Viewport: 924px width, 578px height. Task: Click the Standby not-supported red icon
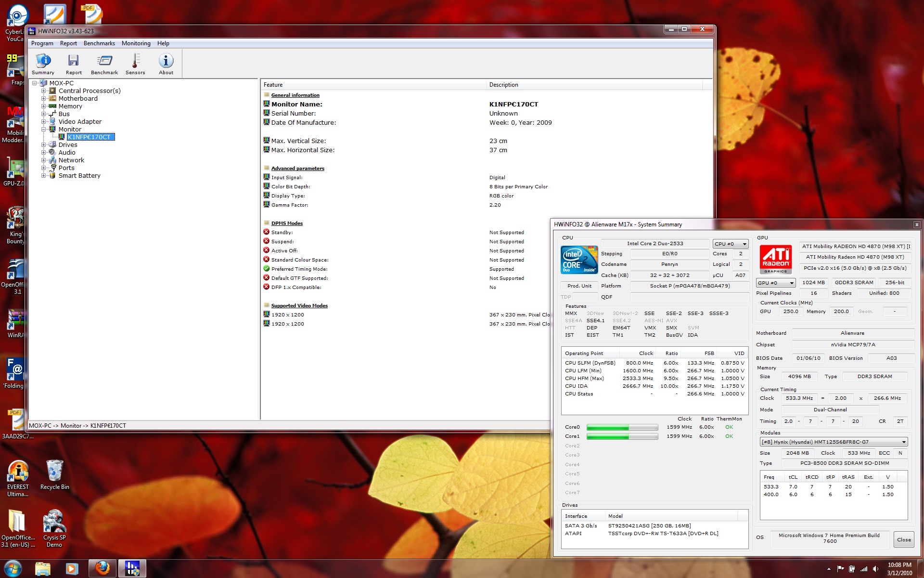[266, 232]
